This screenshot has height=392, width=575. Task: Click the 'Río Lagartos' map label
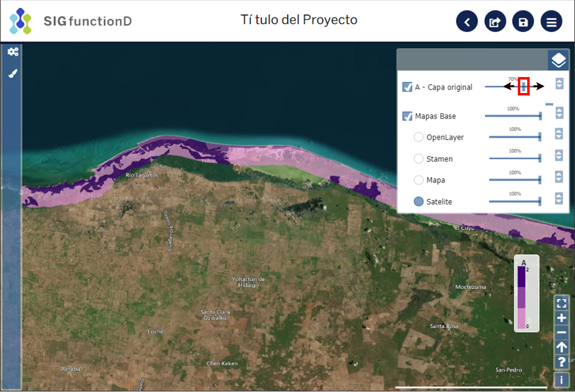point(142,175)
